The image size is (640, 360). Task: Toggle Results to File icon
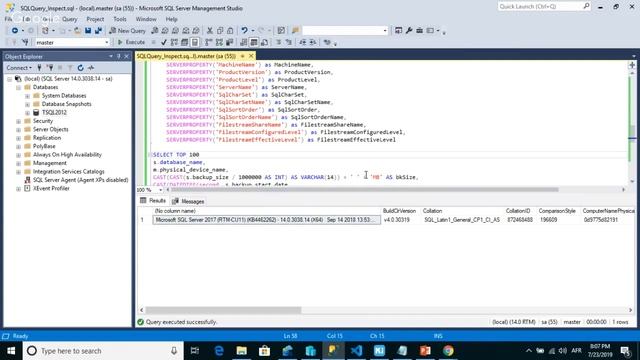point(264,42)
